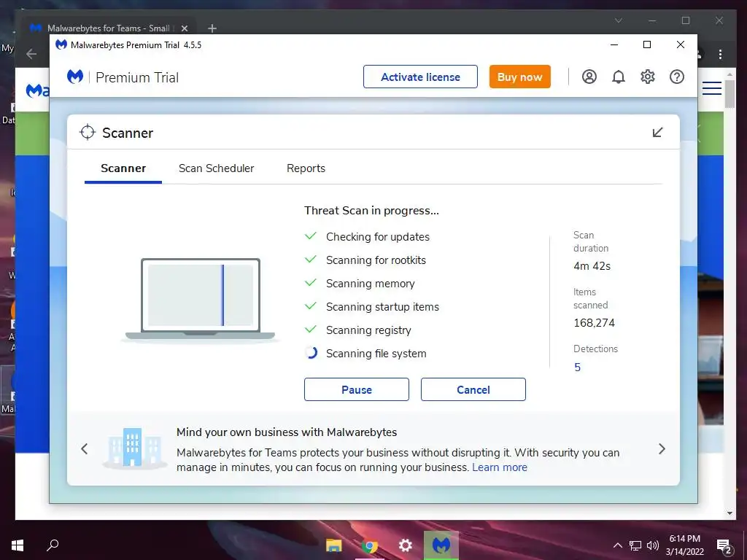Click the Buy now button
This screenshot has height=560, width=747.
point(519,77)
